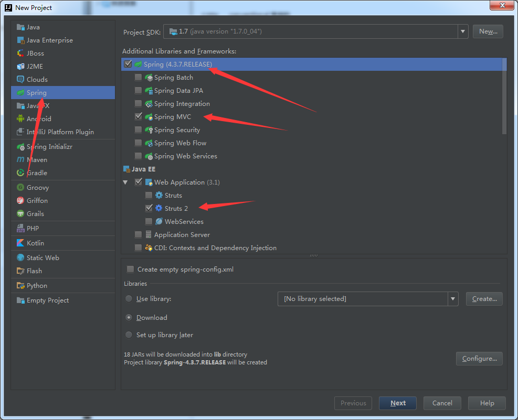
Task: Enable the Spring Batch checkbox
Action: tap(138, 77)
